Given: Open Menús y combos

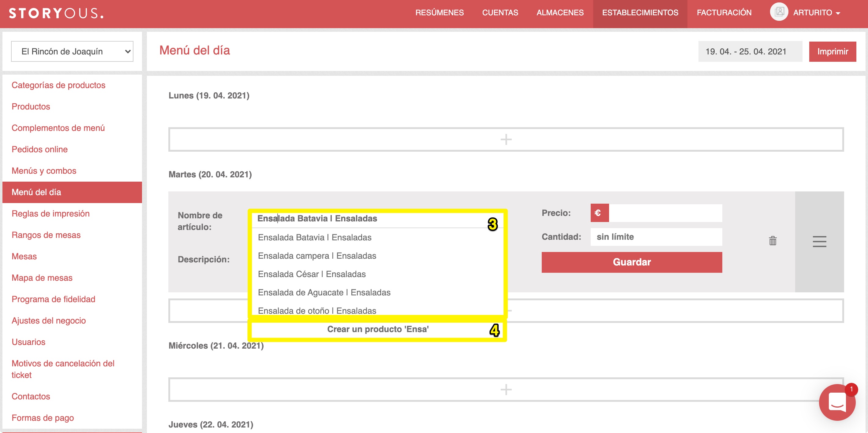Looking at the screenshot, I should click(x=44, y=171).
